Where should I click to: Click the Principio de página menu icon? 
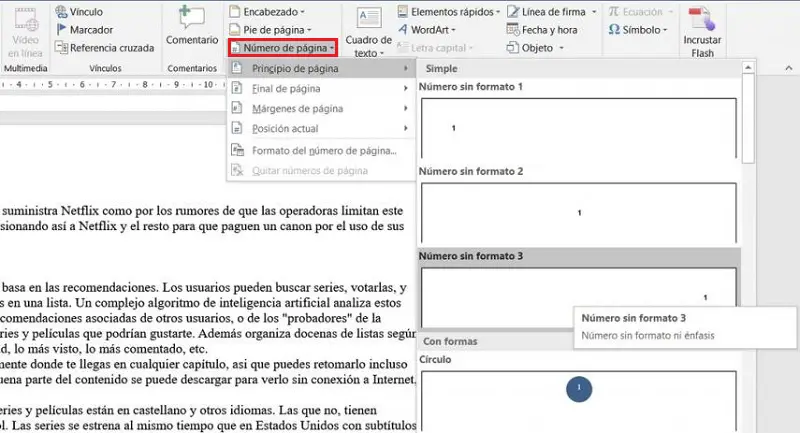pyautogui.click(x=237, y=68)
